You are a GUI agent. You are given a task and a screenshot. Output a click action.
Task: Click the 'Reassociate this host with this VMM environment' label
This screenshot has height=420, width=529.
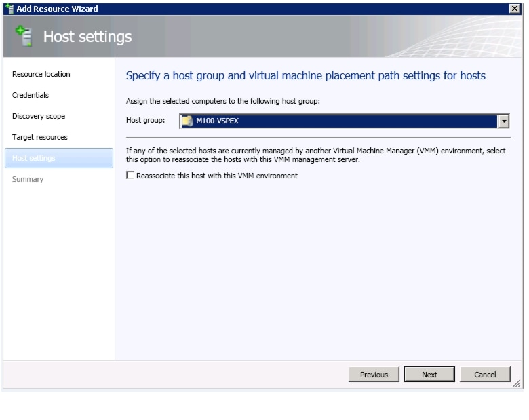(x=217, y=176)
